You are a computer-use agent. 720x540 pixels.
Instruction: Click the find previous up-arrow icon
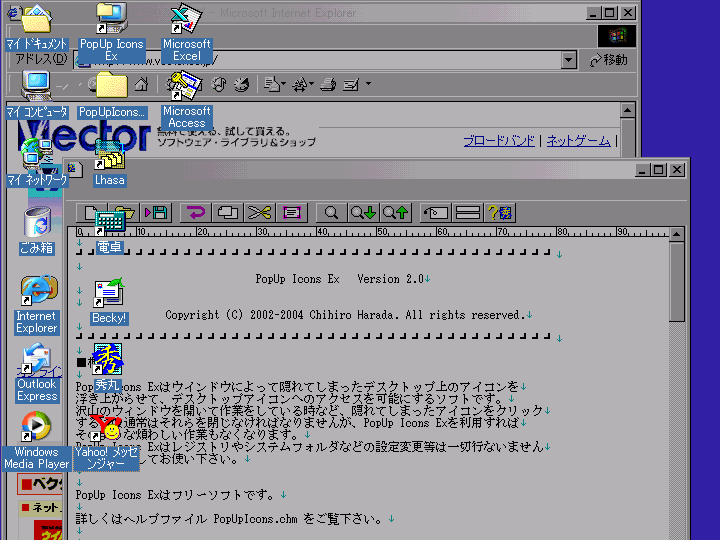pos(395,213)
